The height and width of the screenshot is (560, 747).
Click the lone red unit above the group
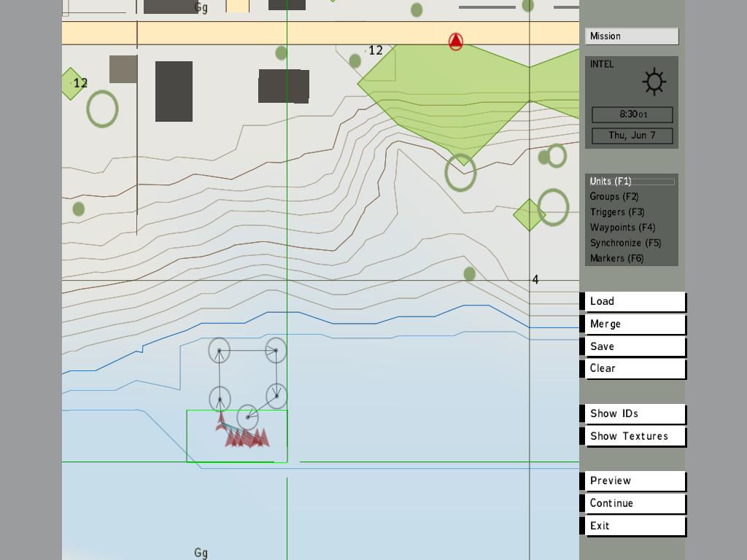point(220,422)
